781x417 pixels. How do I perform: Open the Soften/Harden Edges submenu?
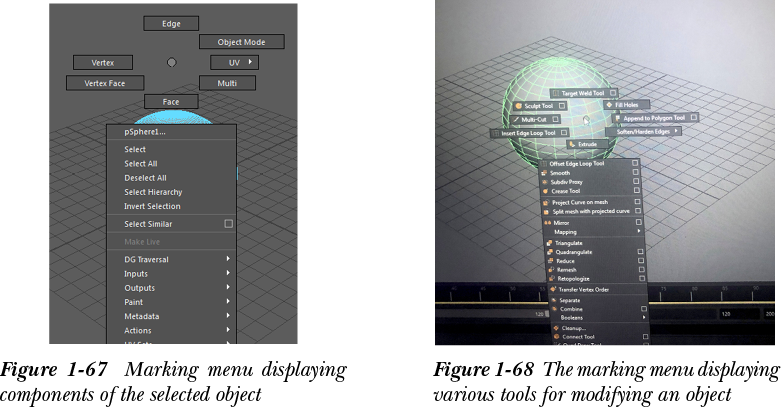click(676, 131)
